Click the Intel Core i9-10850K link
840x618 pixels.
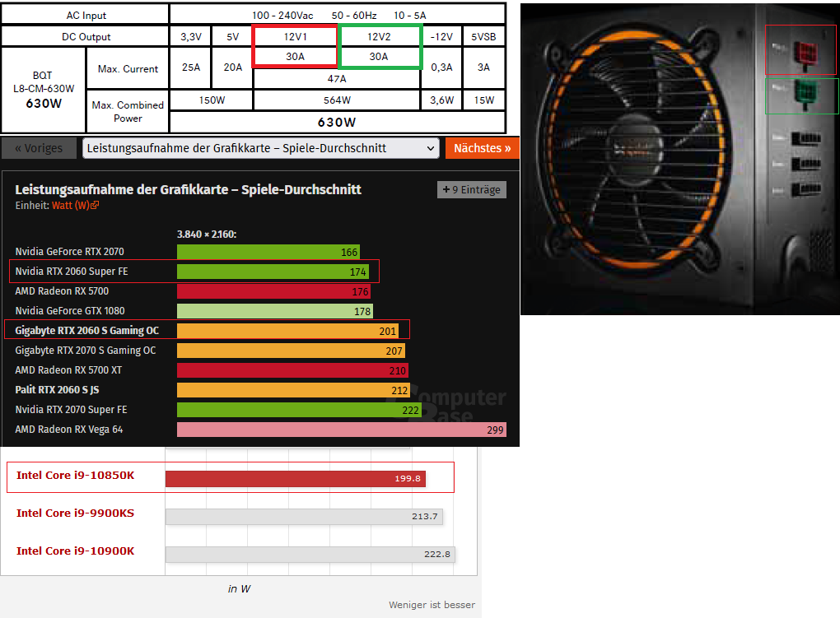click(x=76, y=476)
